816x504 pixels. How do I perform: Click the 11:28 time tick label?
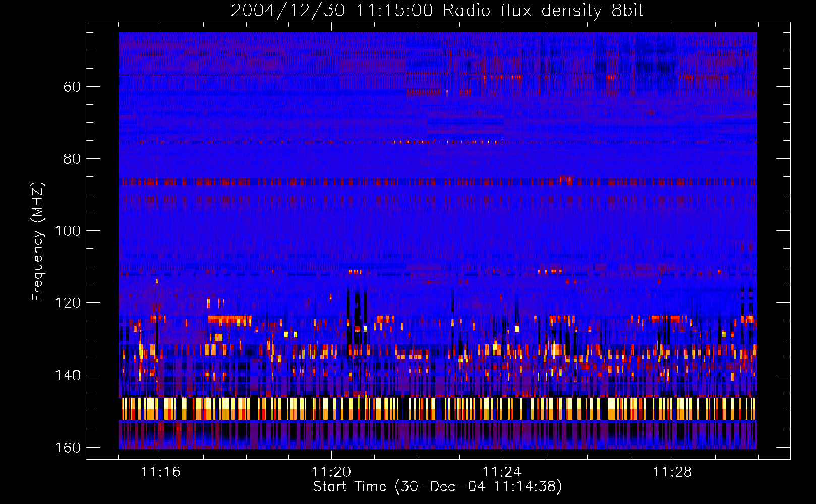pos(673,472)
